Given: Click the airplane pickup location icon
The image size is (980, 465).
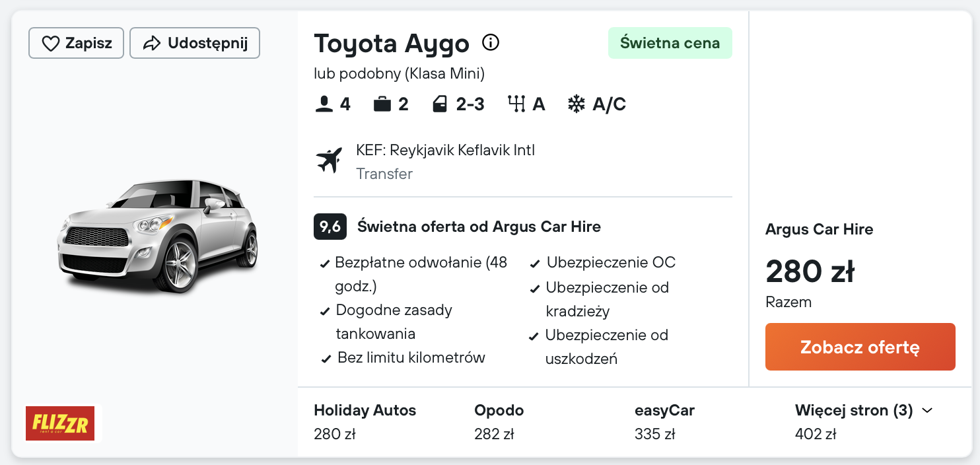Looking at the screenshot, I should (x=330, y=161).
